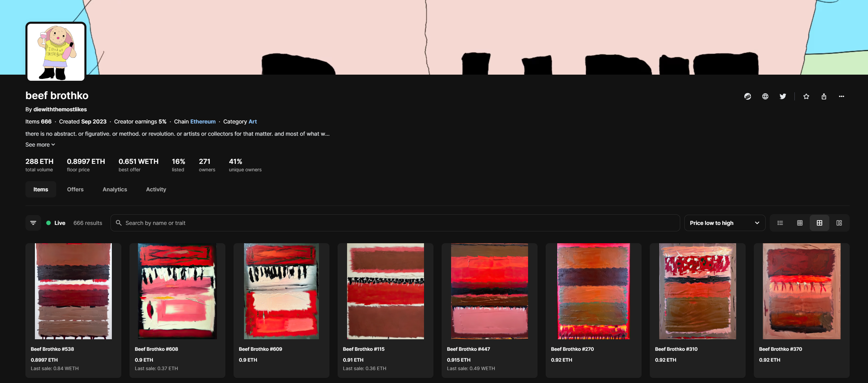Screen dimensions: 868x383
Task: Add collection to watchlist star icon
Action: 806,96
